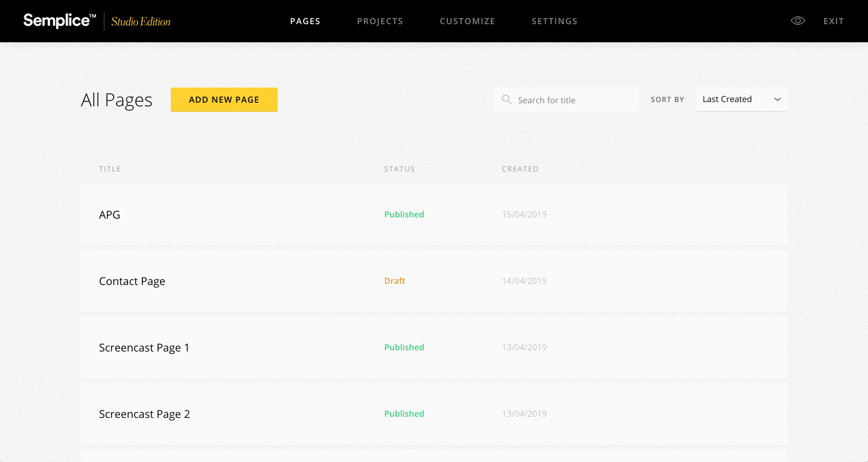Click the search magnifier icon
This screenshot has width=868, height=462.
pyautogui.click(x=507, y=99)
